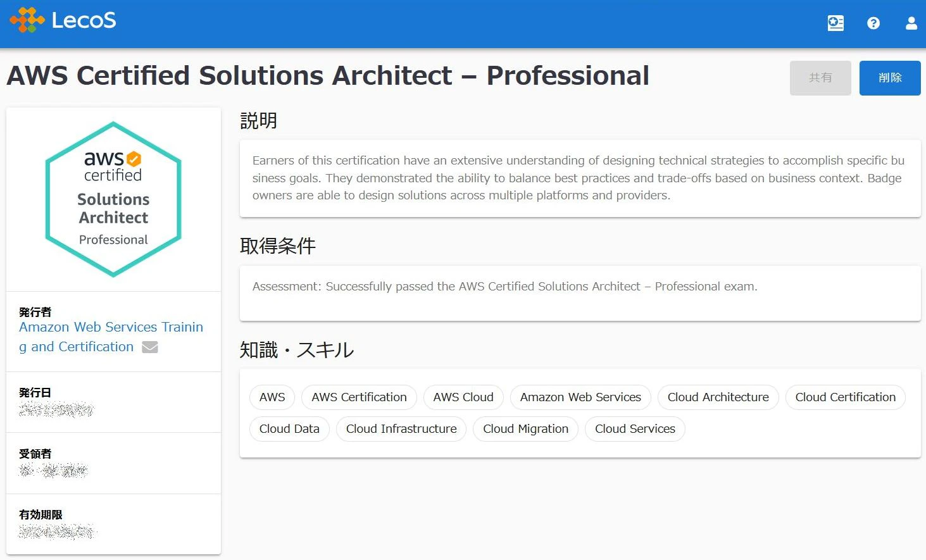This screenshot has width=926, height=560.
Task: Select the Cloud Services skill tag
Action: (635, 429)
